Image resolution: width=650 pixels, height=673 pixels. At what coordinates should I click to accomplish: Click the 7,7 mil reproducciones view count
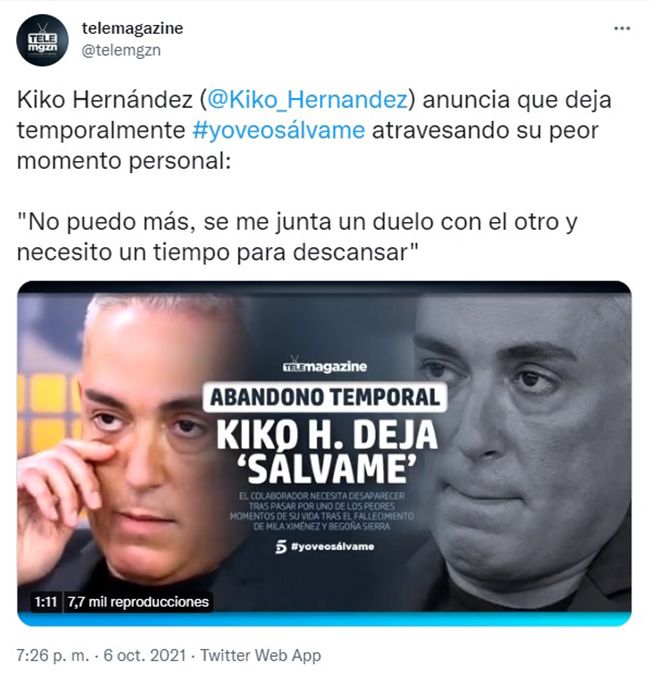click(x=138, y=602)
